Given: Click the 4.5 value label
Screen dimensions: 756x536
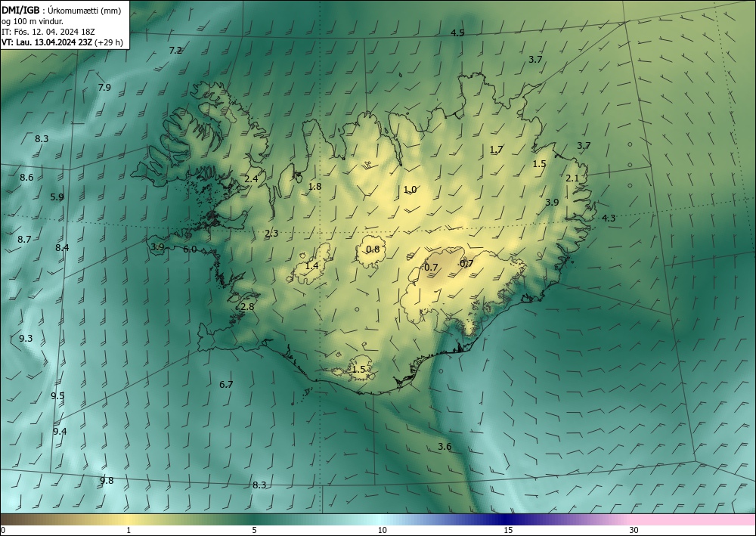Looking at the screenshot, I should [457, 33].
